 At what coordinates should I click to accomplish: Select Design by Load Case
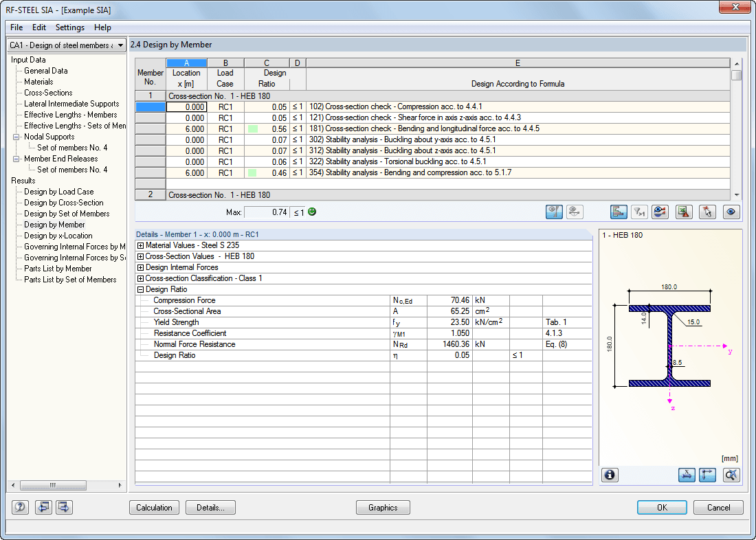click(x=59, y=192)
